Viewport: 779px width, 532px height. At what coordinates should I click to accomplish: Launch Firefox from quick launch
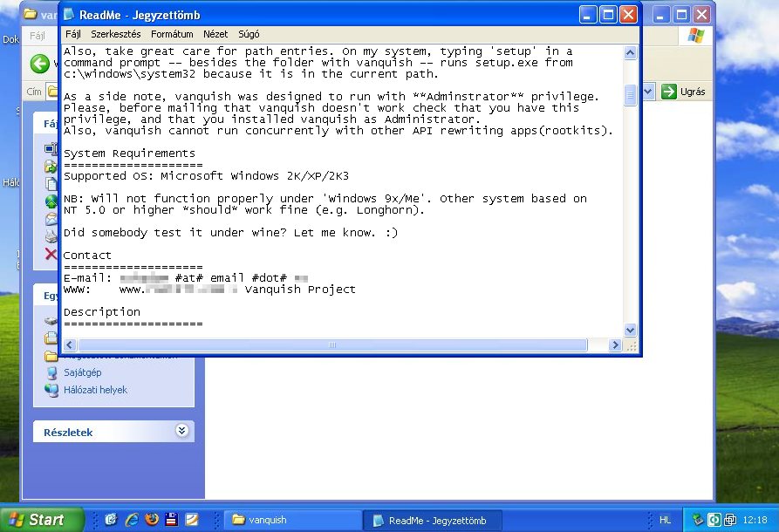tap(152, 520)
